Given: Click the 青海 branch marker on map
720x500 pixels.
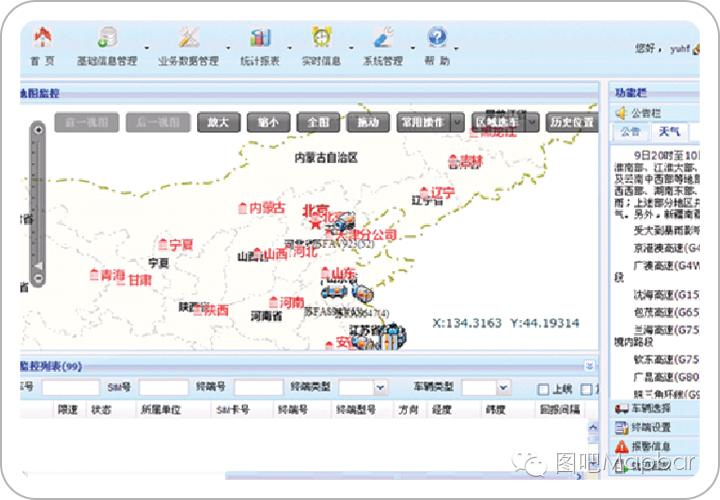Looking at the screenshot, I should click(94, 275).
